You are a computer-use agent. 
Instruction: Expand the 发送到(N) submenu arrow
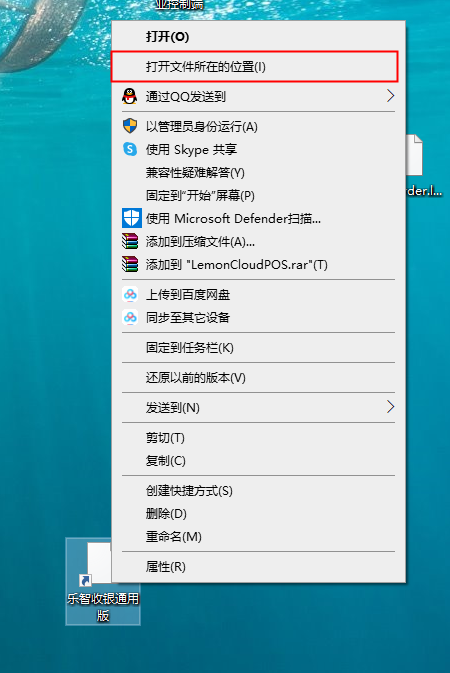(390, 407)
